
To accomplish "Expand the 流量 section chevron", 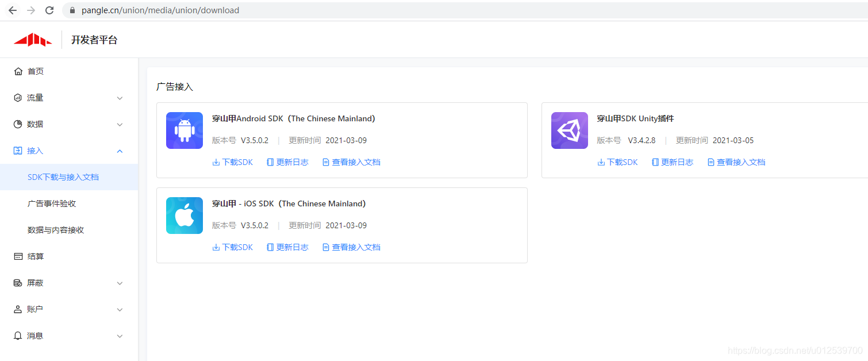I will [x=120, y=98].
